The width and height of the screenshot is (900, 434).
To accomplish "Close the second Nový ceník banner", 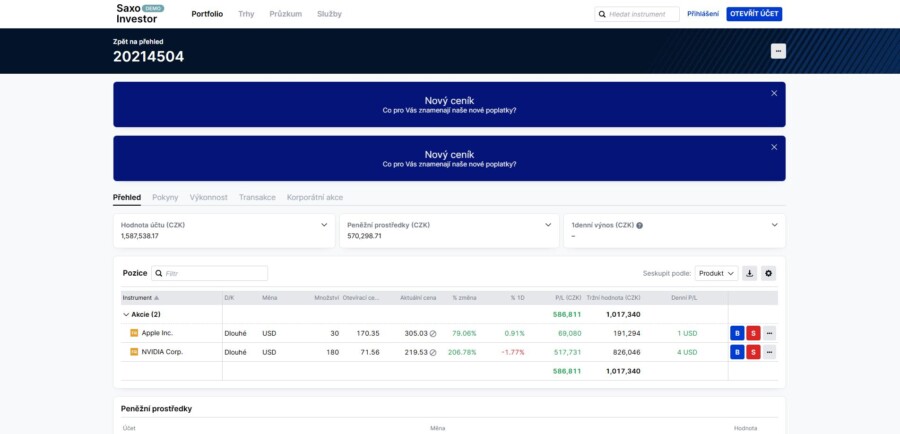I will pyautogui.click(x=774, y=147).
